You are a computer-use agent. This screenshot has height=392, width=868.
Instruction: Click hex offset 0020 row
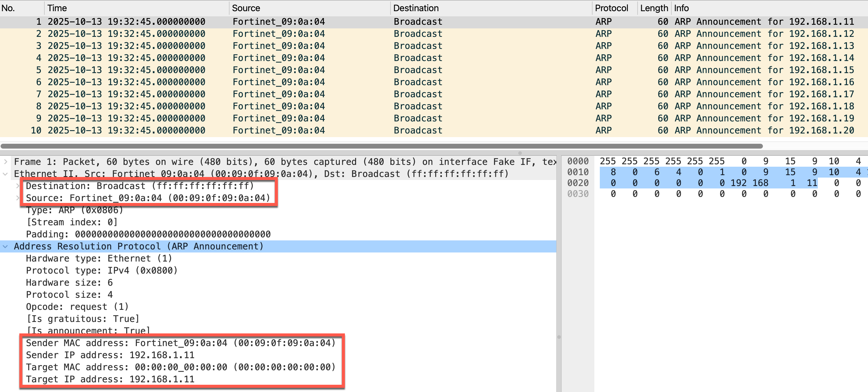(577, 183)
